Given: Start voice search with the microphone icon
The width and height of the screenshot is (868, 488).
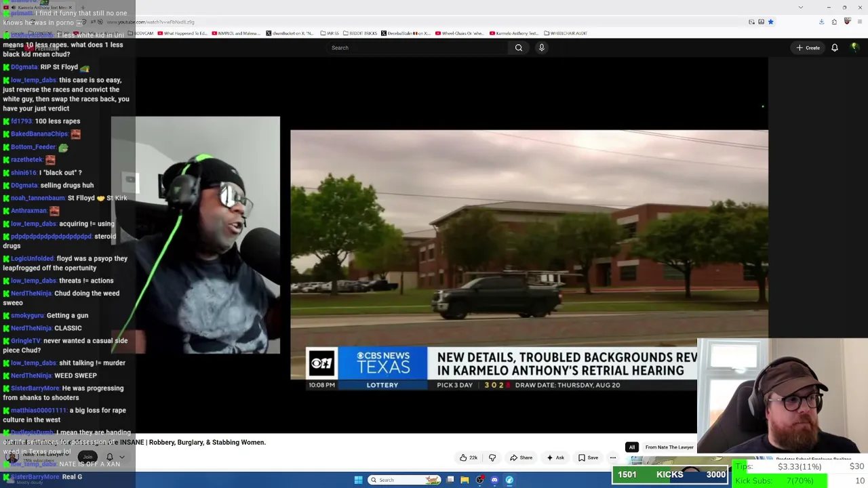Looking at the screenshot, I should coord(541,47).
